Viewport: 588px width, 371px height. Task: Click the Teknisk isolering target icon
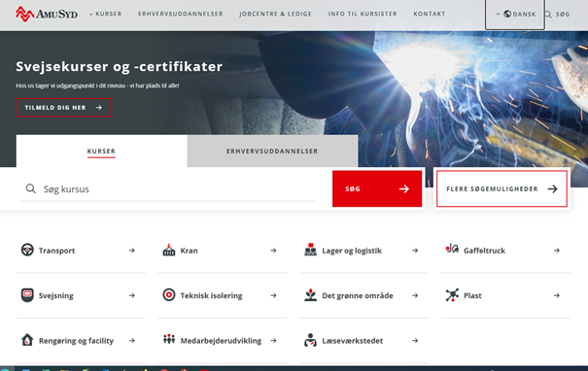click(169, 295)
